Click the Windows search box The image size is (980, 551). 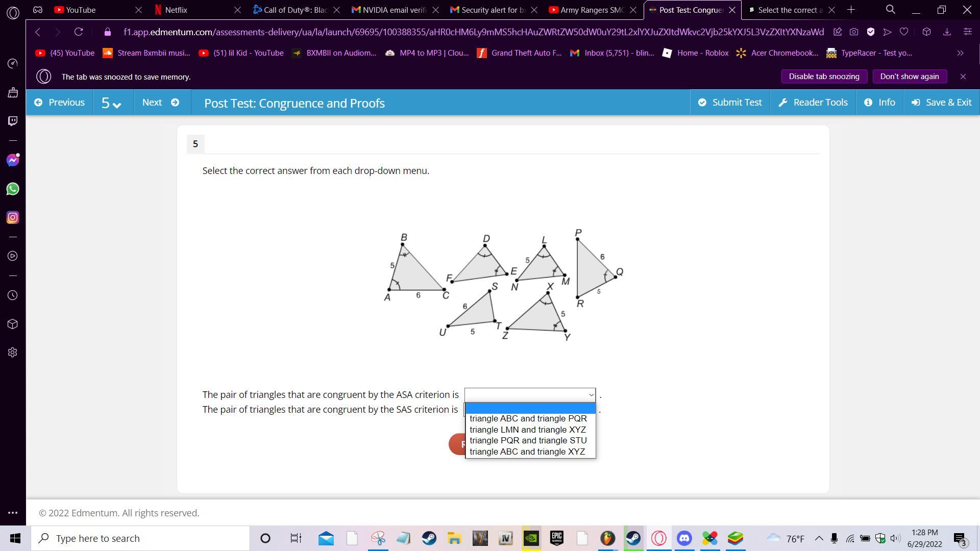(140, 538)
